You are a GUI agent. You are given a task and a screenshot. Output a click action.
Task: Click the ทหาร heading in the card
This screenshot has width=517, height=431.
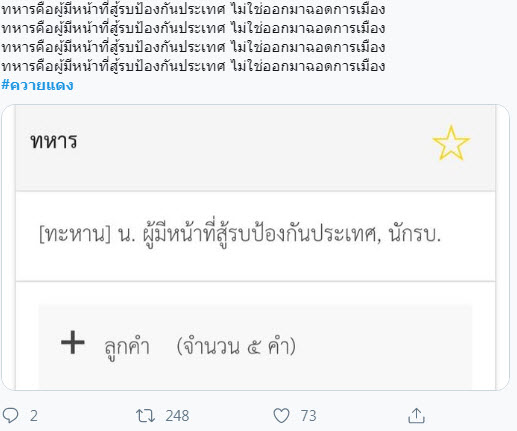point(54,141)
